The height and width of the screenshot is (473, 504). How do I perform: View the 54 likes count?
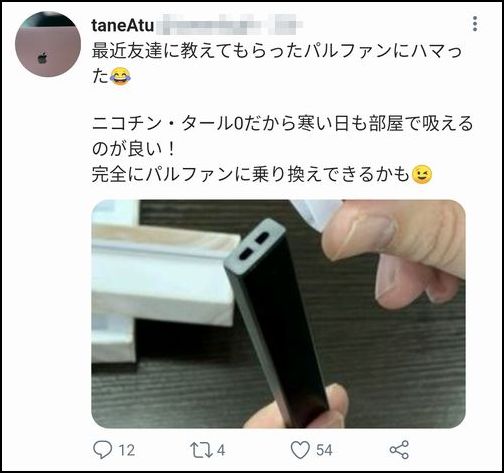click(324, 450)
